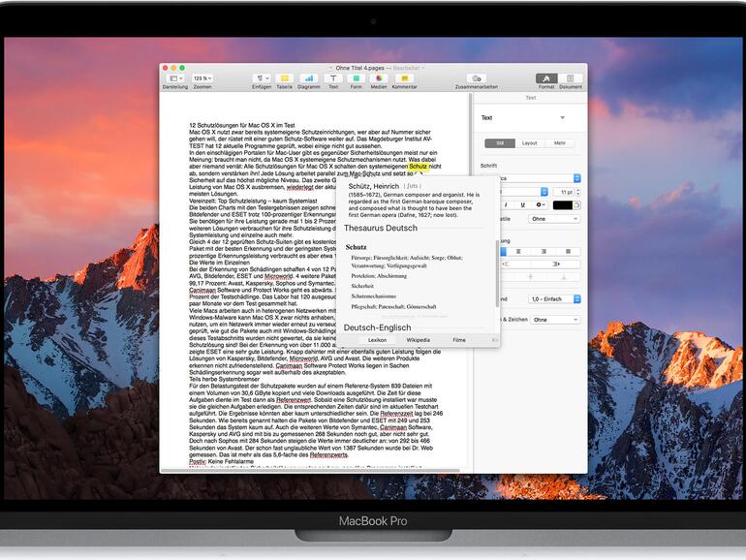The image size is (746, 560).
Task: Align text vertically to bottom
Action: pyautogui.click(x=564, y=277)
